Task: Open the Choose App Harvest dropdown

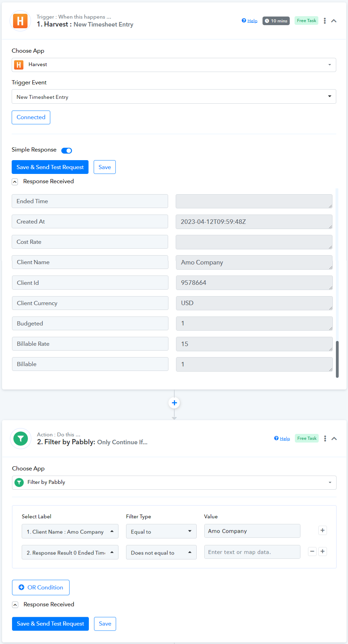Action: pyautogui.click(x=174, y=65)
